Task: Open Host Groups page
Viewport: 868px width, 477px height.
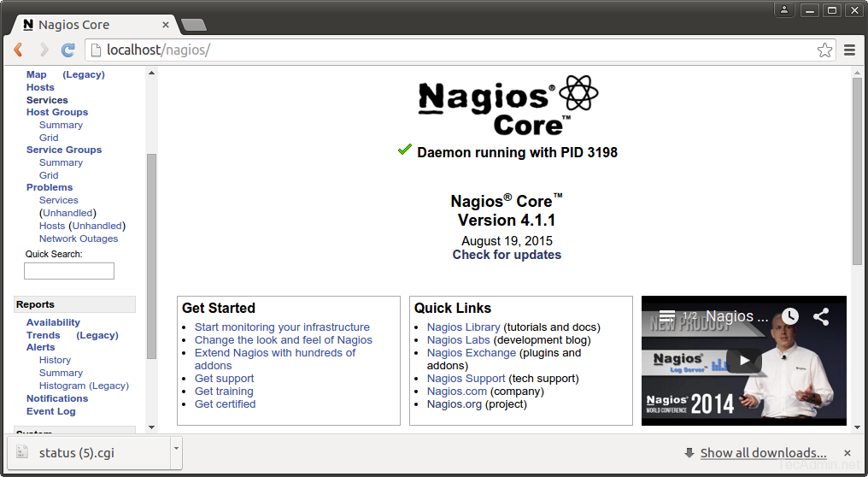Action: [x=57, y=112]
